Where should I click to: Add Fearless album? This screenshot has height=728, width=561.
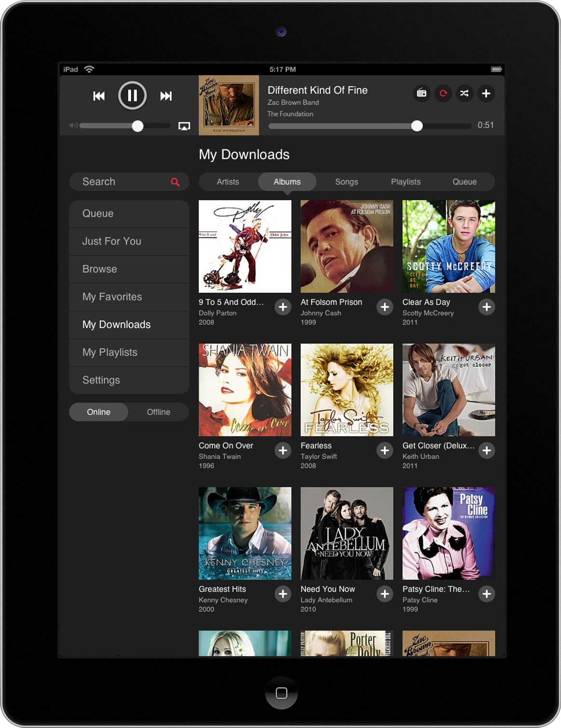click(x=385, y=450)
